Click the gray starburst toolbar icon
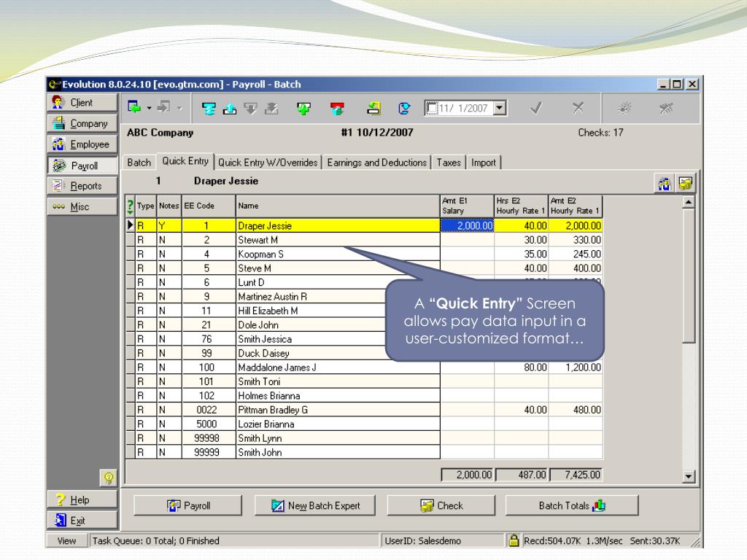The width and height of the screenshot is (747, 560). (624, 108)
